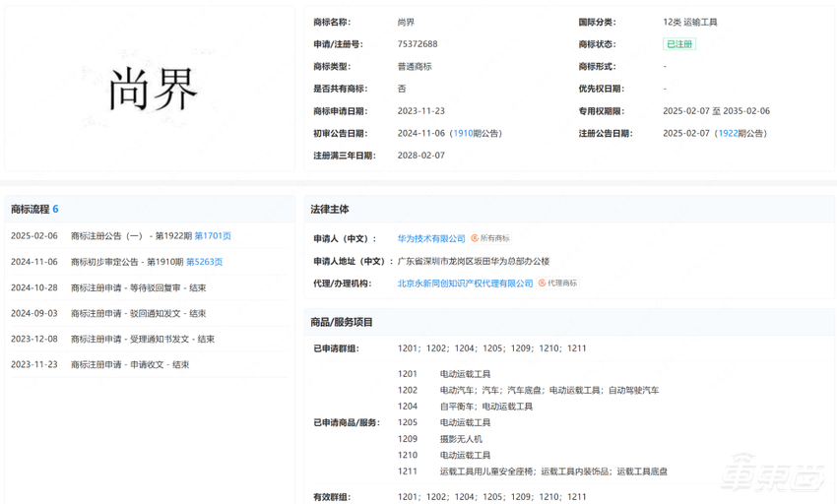Select application date 2023-11-23 value
The height and width of the screenshot is (504, 837).
tap(420, 111)
